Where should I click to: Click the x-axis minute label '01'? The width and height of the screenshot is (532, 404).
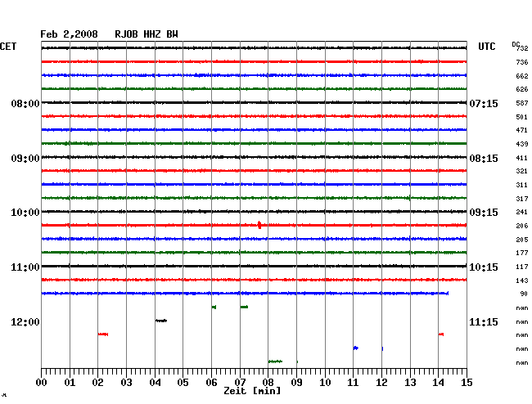(70, 383)
